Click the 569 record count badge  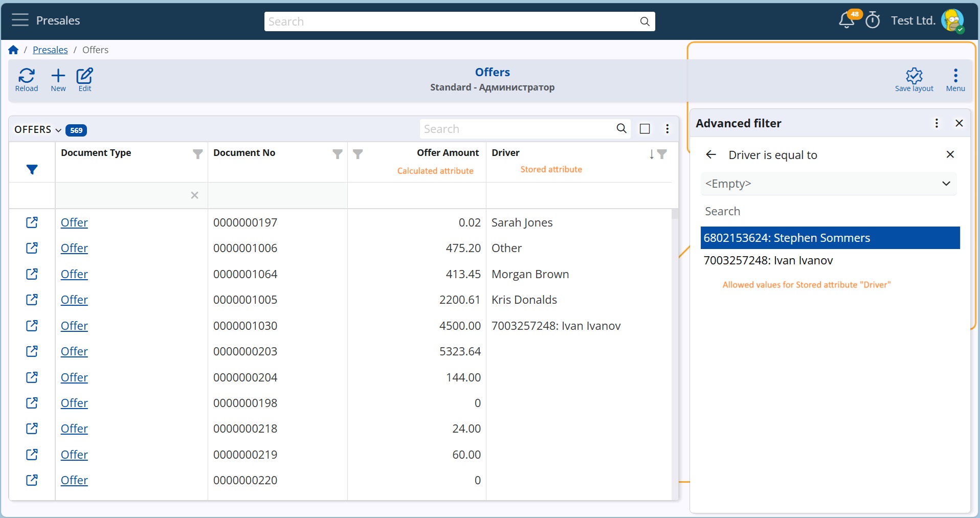(x=76, y=130)
